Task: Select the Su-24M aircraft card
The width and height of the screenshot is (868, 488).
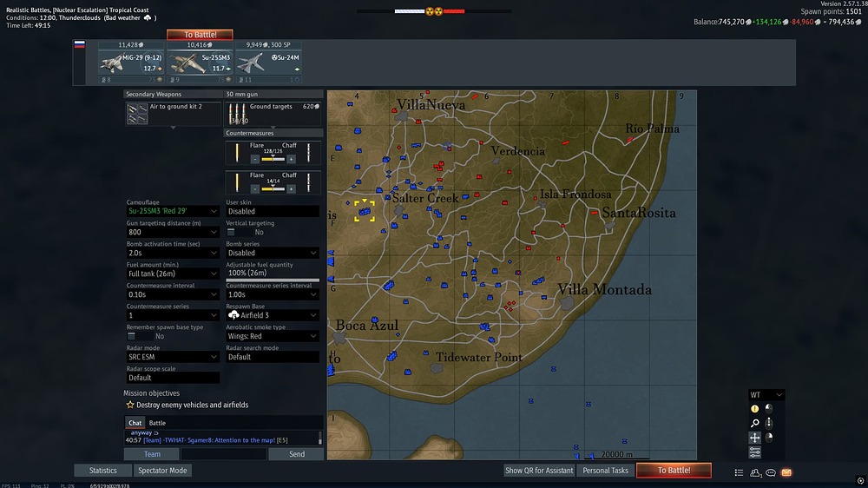Action: tap(268, 62)
